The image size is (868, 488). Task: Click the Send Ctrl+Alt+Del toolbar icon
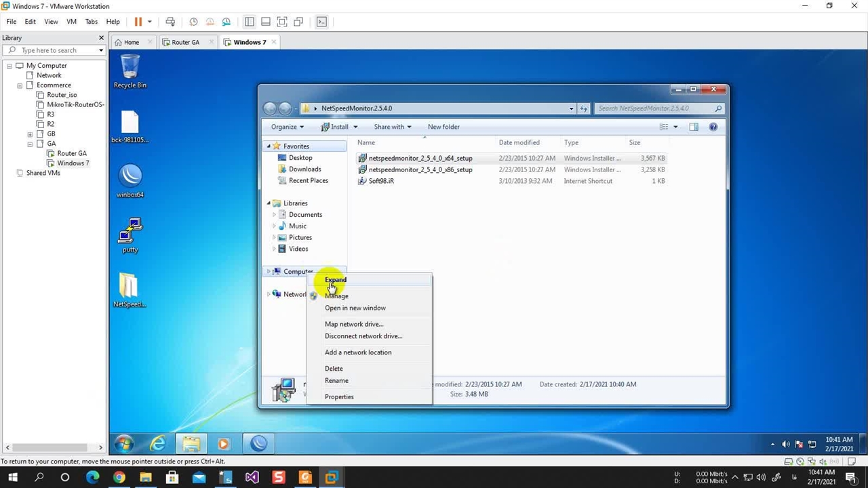tap(170, 22)
